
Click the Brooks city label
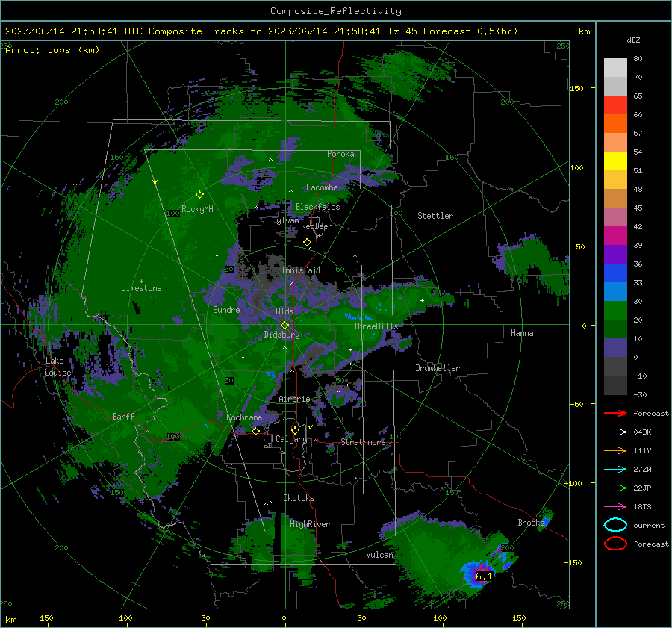(531, 523)
